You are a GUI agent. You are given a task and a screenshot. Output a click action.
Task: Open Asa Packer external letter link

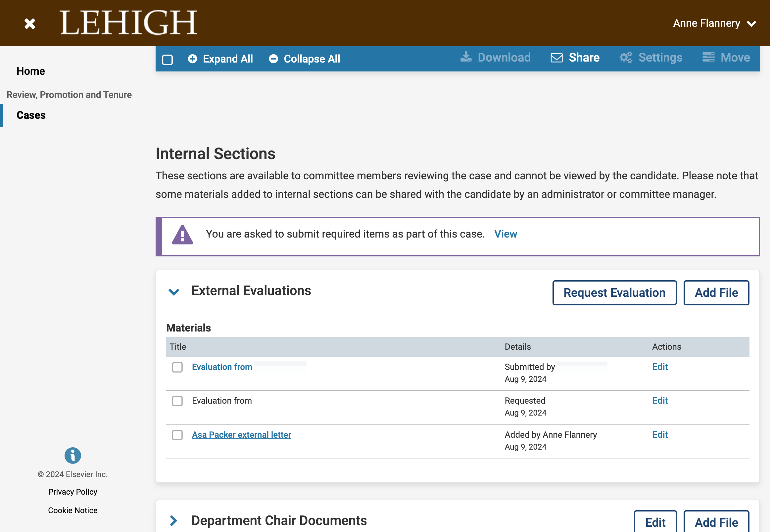pyautogui.click(x=241, y=435)
